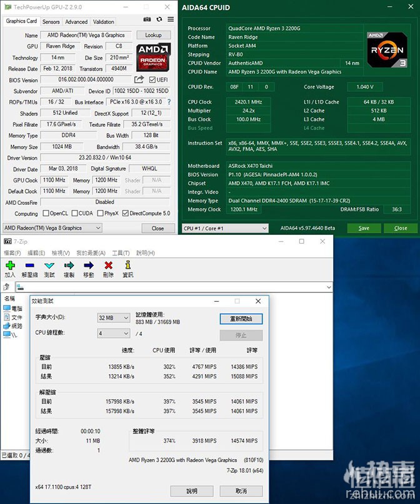Open the 工具(T) menu in 7-Zip
Viewport: 420px width, 504px height.
(x=121, y=253)
